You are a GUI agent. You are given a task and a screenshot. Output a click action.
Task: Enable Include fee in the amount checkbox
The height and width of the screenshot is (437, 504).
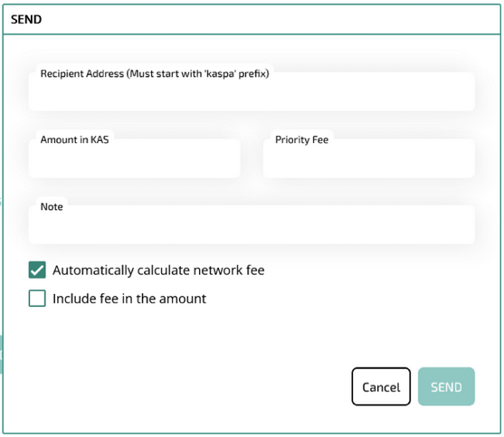(37, 299)
